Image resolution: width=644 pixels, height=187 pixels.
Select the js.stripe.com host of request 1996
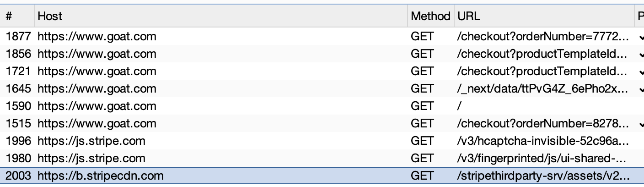(x=91, y=141)
